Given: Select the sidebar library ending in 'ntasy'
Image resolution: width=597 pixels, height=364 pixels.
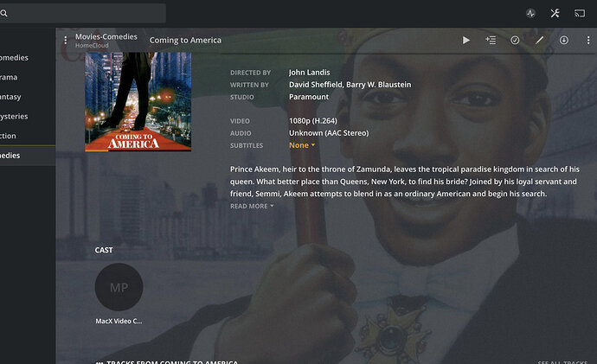Looking at the screenshot, I should tap(10, 97).
